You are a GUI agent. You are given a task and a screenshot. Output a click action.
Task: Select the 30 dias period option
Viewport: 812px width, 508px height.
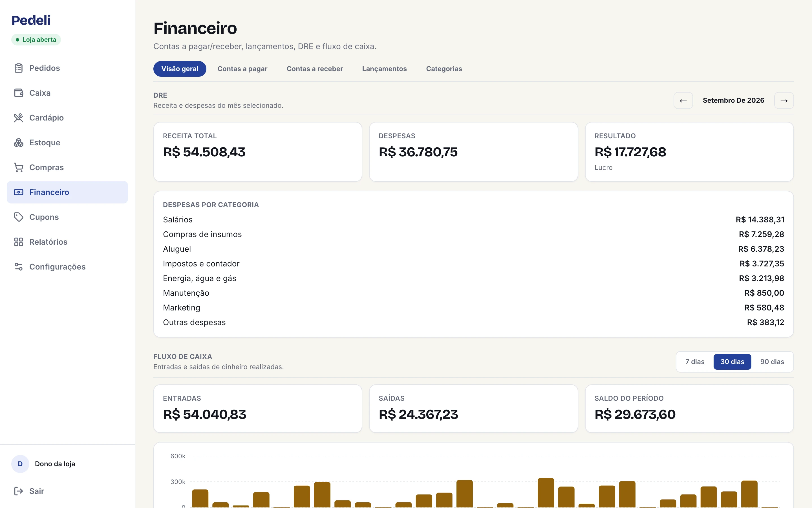[732, 362]
